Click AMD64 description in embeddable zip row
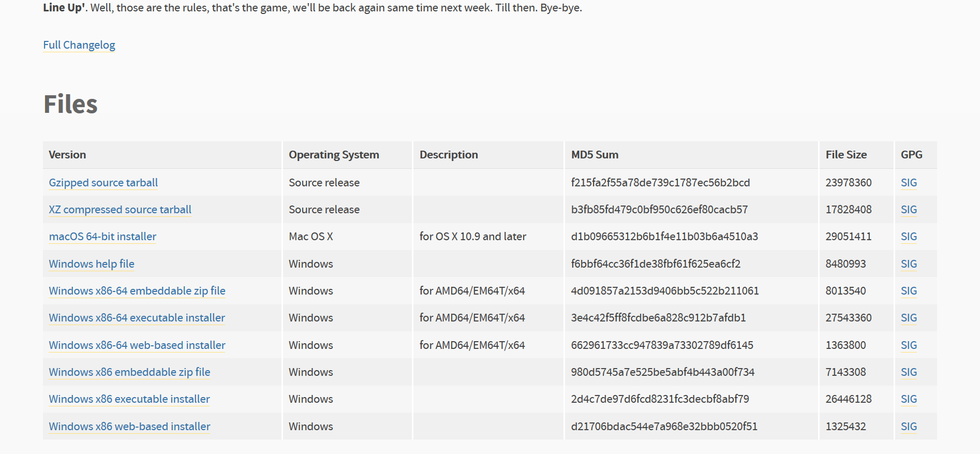This screenshot has height=454, width=980. click(472, 291)
